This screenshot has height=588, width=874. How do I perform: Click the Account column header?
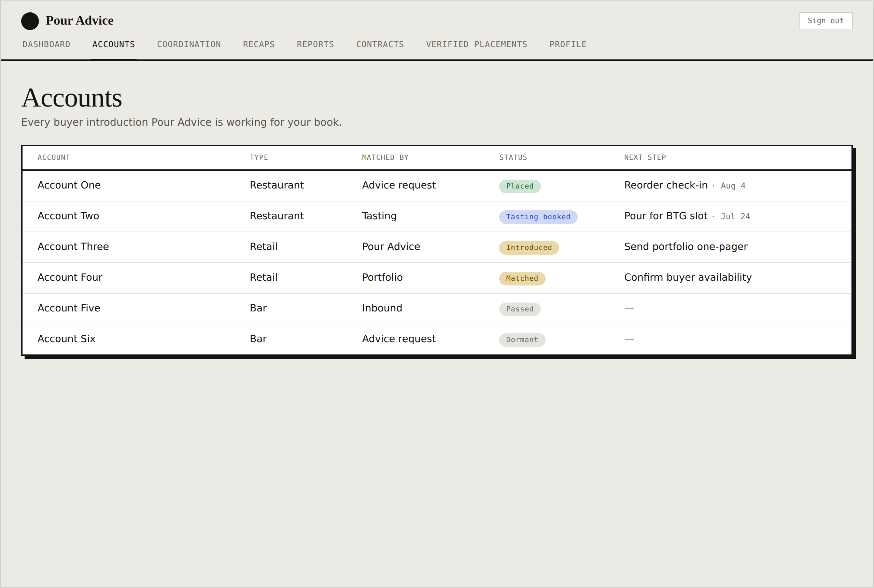[54, 157]
